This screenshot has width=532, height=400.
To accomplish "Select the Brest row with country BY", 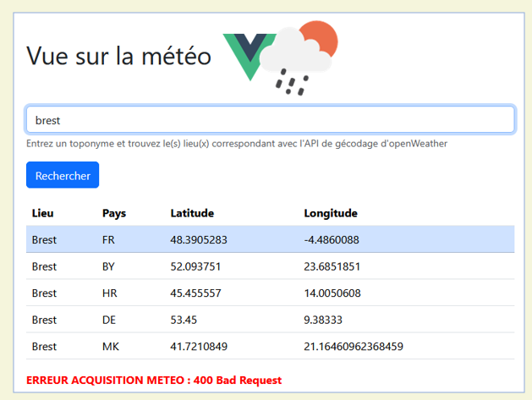I will pyautogui.click(x=270, y=266).
